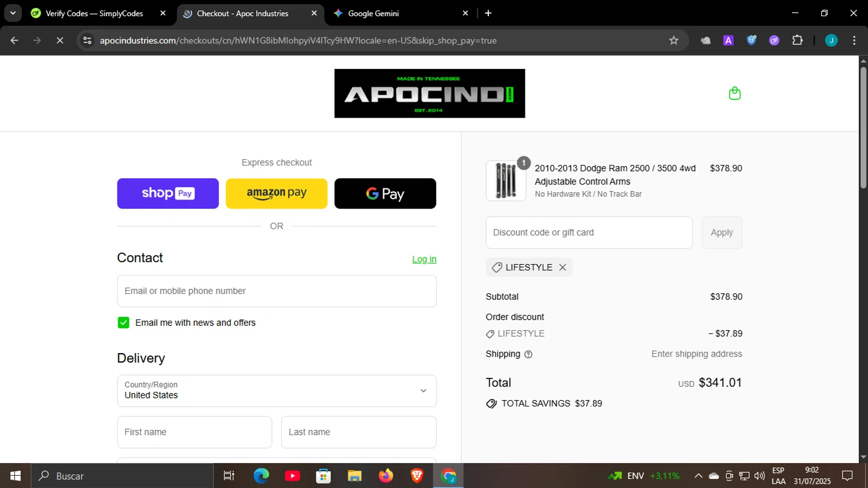Open site information icon in address bar
The width and height of the screenshot is (868, 488).
[x=87, y=41]
